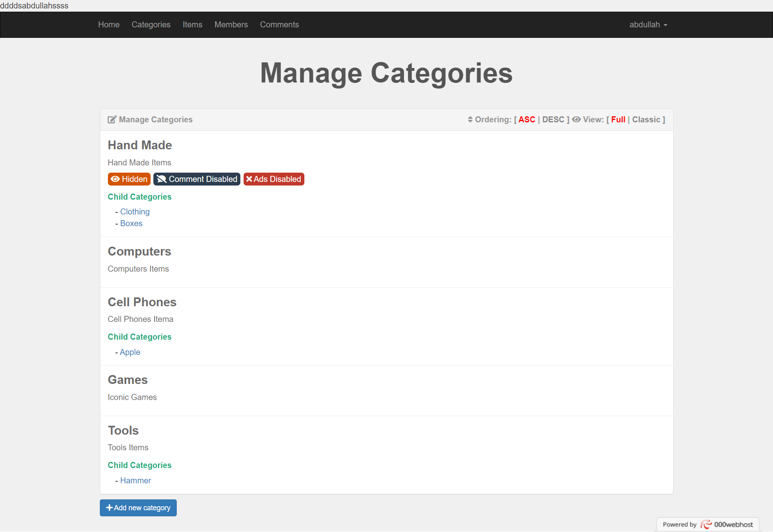The height and width of the screenshot is (532, 773).
Task: Open the Clothing child category link
Action: [135, 212]
